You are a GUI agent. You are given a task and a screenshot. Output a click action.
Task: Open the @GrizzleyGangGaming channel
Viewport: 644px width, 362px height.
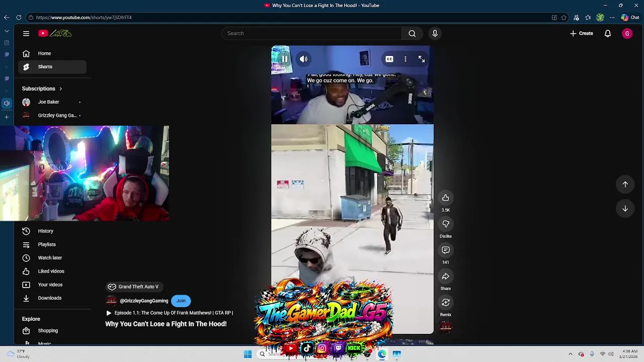(x=144, y=301)
